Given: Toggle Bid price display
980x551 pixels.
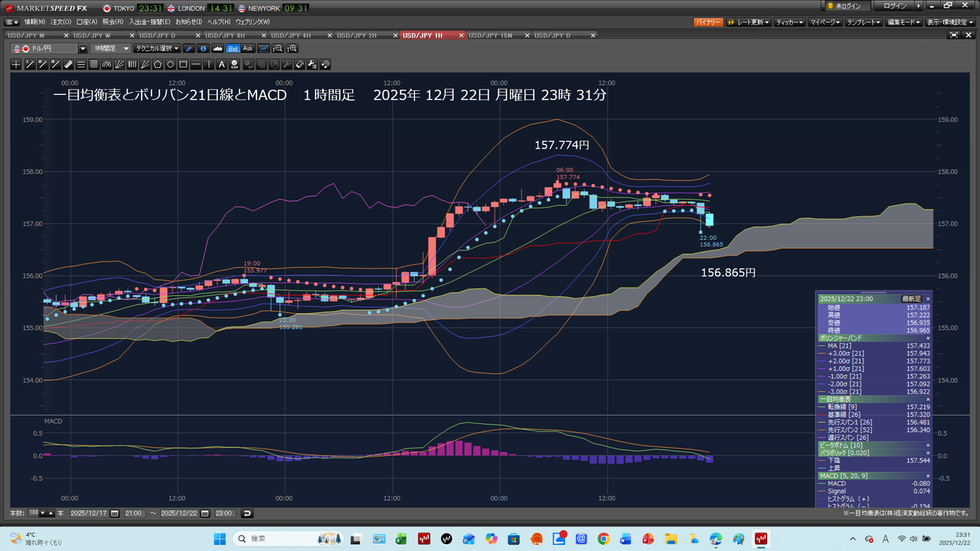Looking at the screenshot, I should coord(233,48).
